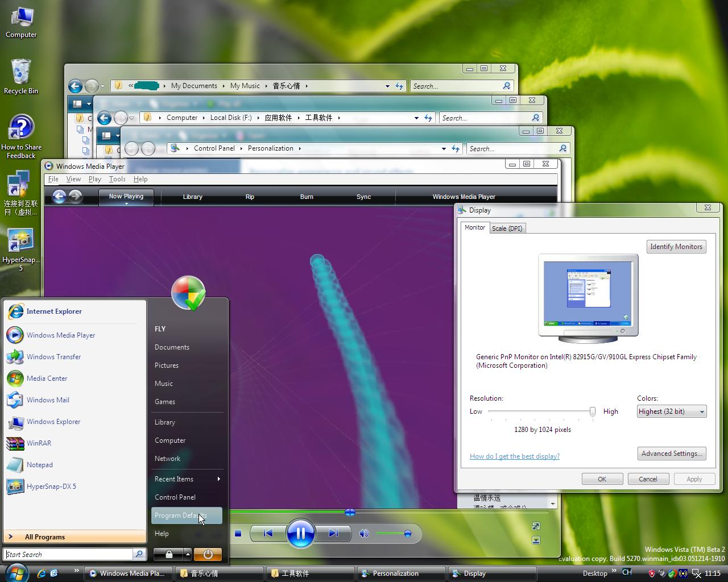Stop playback in Windows Media Player

click(x=238, y=533)
